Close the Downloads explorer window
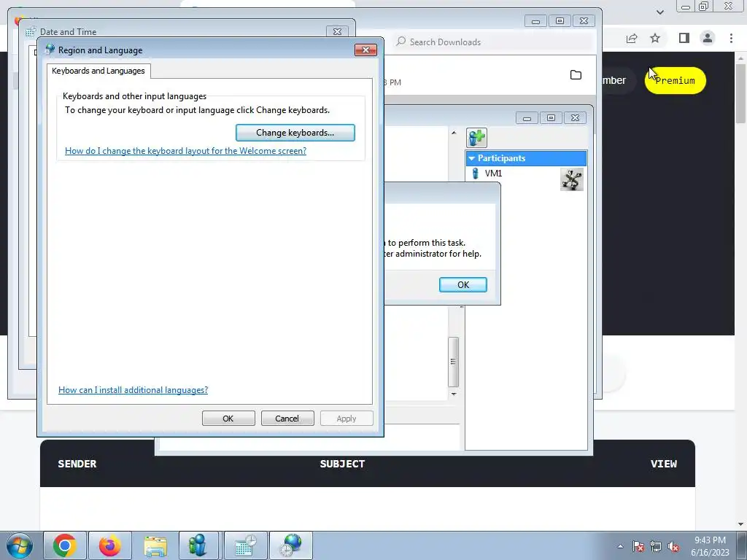Image resolution: width=747 pixels, height=560 pixels. point(584,21)
